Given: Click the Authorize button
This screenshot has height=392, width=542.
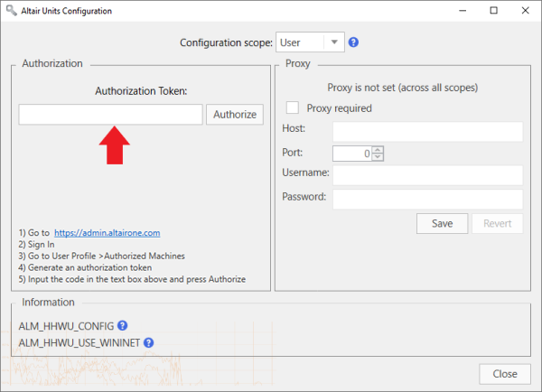Looking at the screenshot, I should (235, 115).
